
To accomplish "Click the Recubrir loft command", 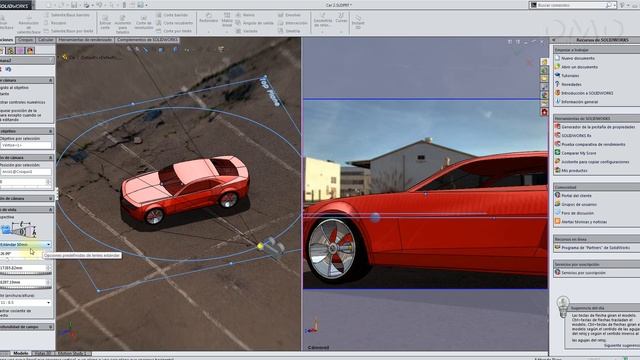I will coord(56,23).
